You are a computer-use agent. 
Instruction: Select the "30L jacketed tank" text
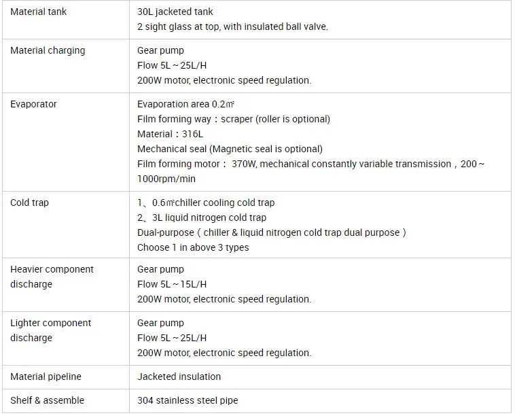click(x=177, y=12)
